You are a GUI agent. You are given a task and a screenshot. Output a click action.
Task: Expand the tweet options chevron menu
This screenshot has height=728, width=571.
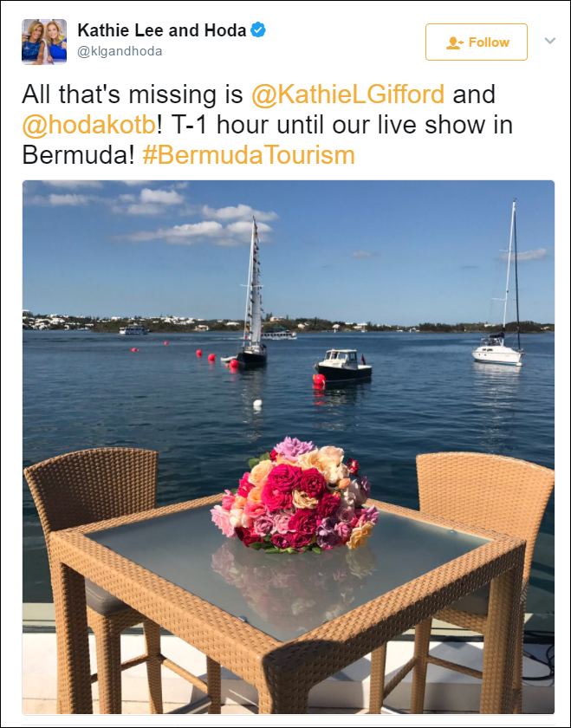pos(549,41)
